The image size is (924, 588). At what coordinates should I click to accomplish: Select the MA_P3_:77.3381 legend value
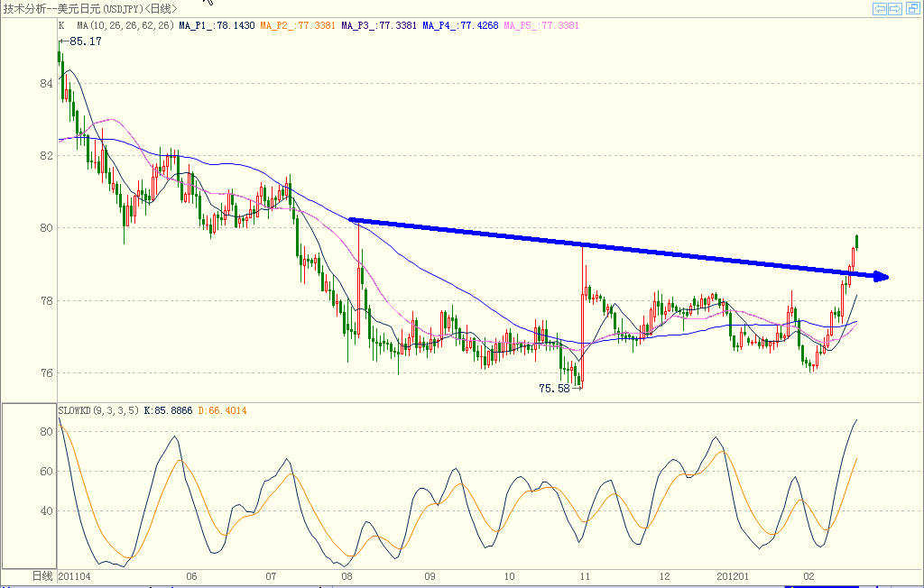point(379,25)
